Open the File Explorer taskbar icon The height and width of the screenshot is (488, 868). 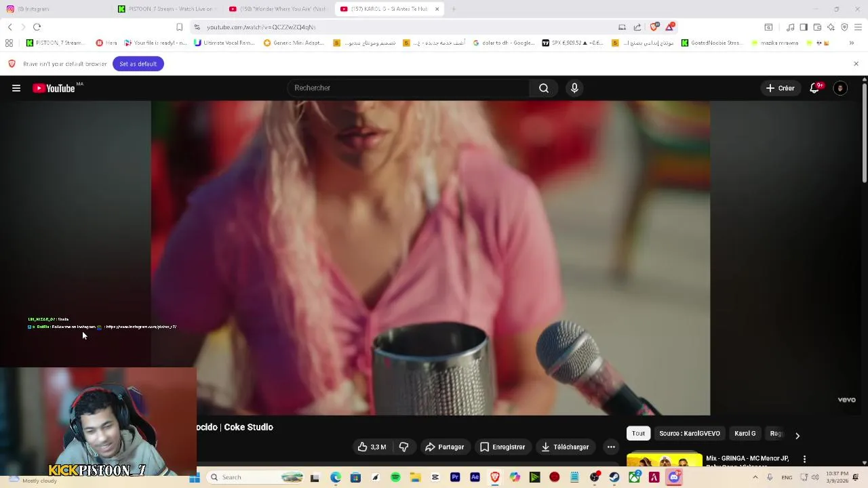pos(415,477)
